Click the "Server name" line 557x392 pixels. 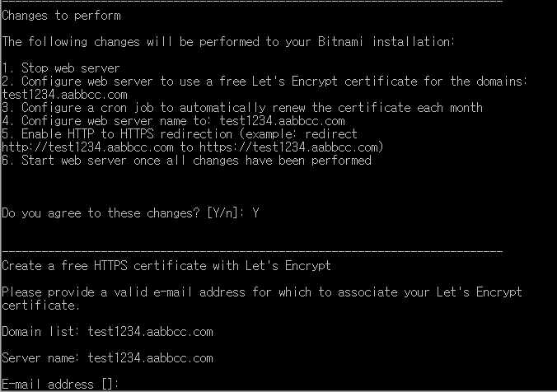point(107,358)
